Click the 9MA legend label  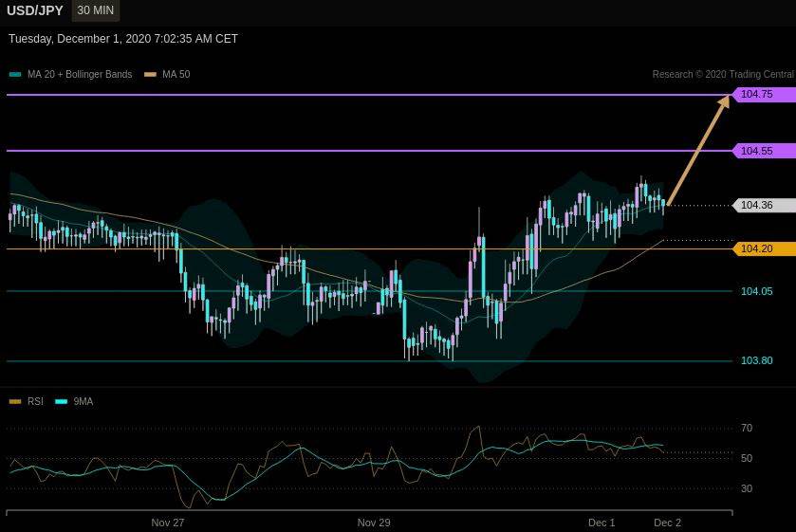83,401
